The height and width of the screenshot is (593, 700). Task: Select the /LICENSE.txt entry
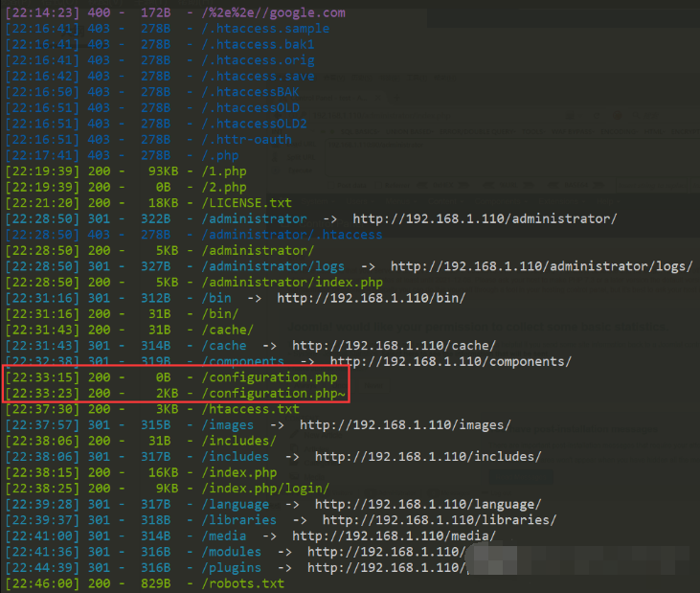(x=246, y=203)
